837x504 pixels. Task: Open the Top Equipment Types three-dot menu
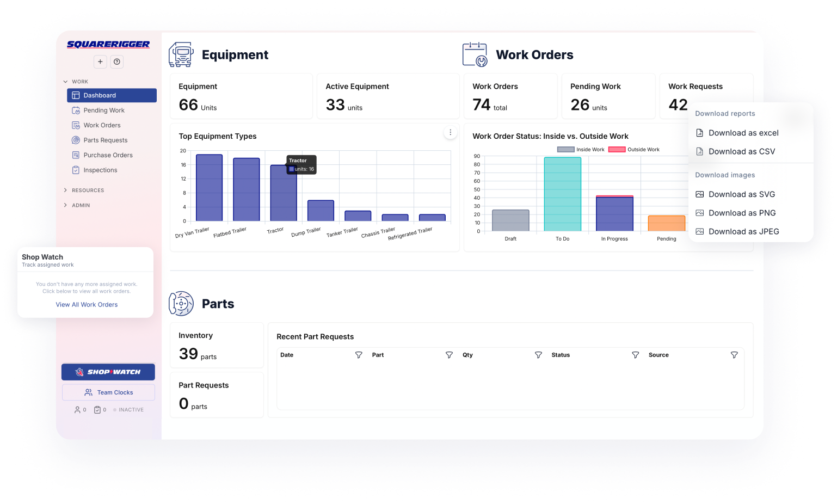(450, 132)
